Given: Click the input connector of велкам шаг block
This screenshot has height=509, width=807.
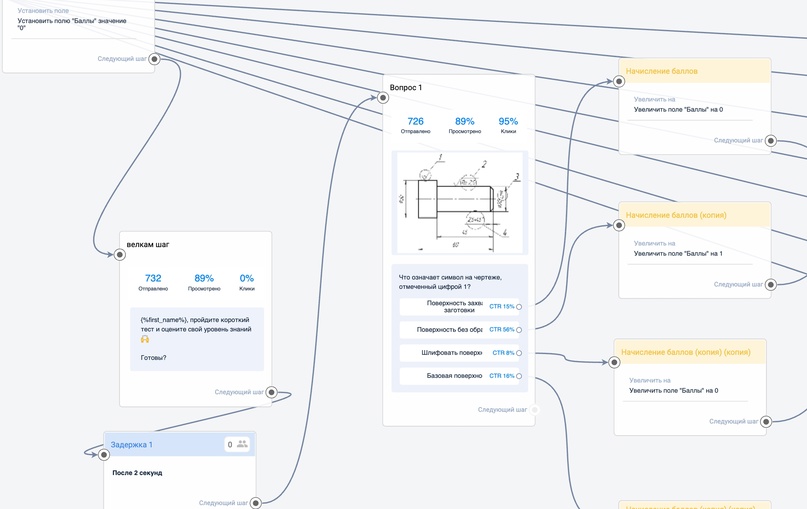Looking at the screenshot, I should tap(120, 255).
